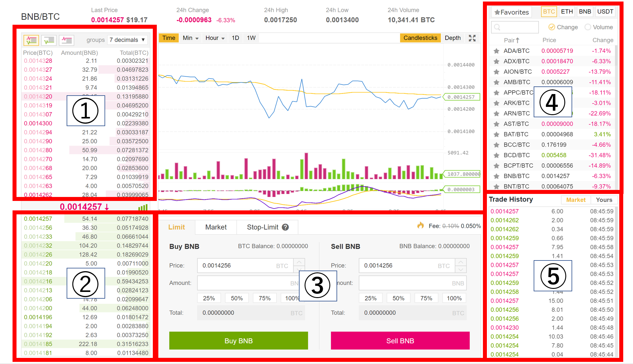This screenshot has width=633, height=364.
Task: Select the 1D chart interval
Action: 235,38
